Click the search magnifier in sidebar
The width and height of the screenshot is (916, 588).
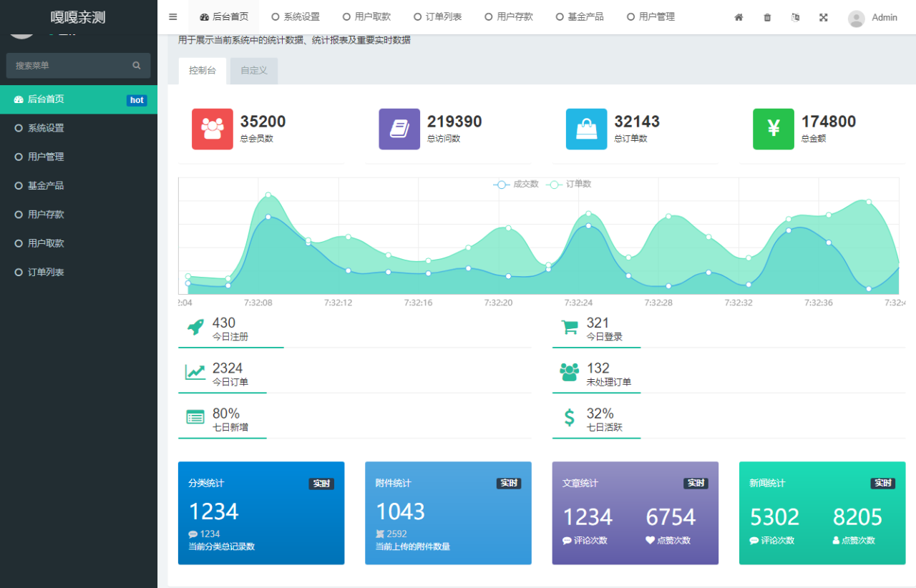137,65
